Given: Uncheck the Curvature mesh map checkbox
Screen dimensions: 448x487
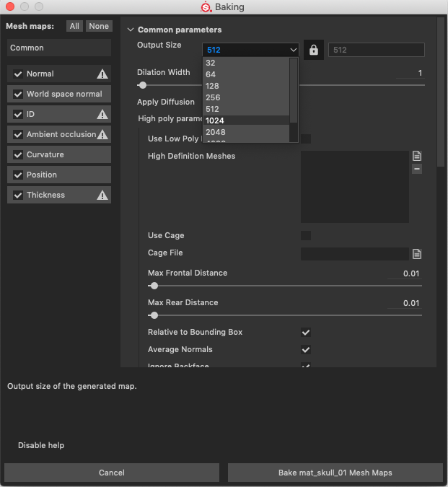Looking at the screenshot, I should click(x=17, y=154).
